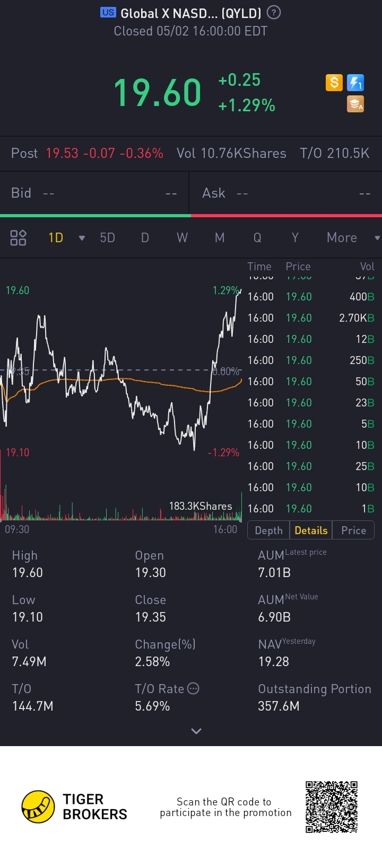Tap the trade row with 400B volume
The width and height of the screenshot is (382, 868).
point(311,297)
